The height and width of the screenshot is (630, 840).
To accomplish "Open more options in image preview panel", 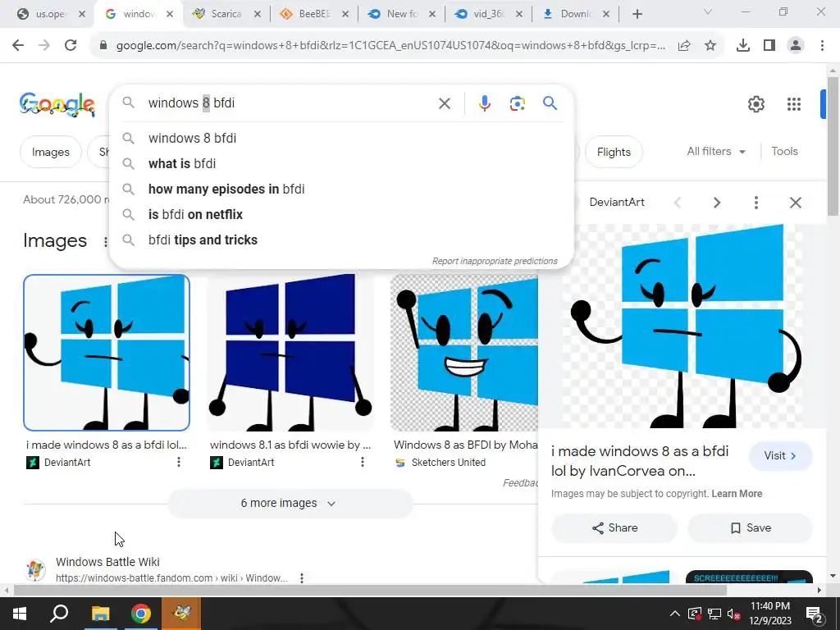I will 756,203.
